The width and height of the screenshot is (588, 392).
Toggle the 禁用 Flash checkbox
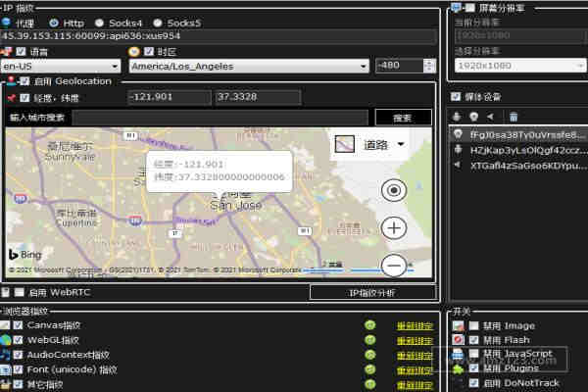[474, 340]
